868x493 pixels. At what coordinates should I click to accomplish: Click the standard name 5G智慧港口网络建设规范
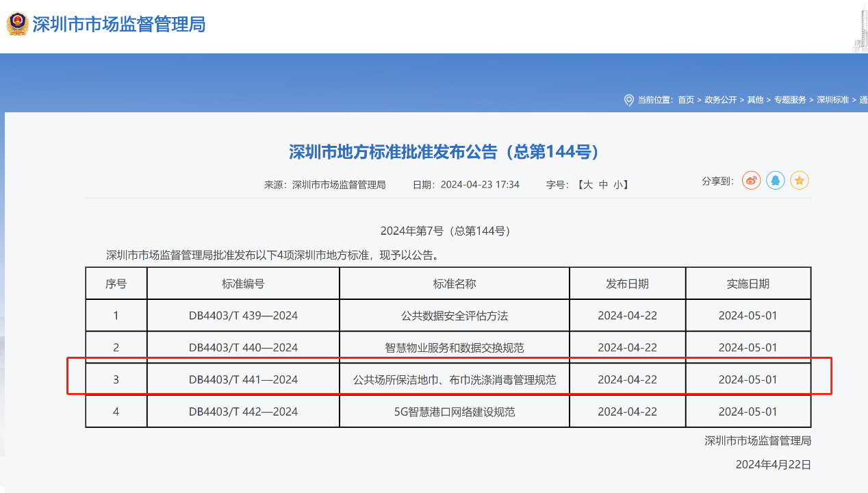point(455,412)
